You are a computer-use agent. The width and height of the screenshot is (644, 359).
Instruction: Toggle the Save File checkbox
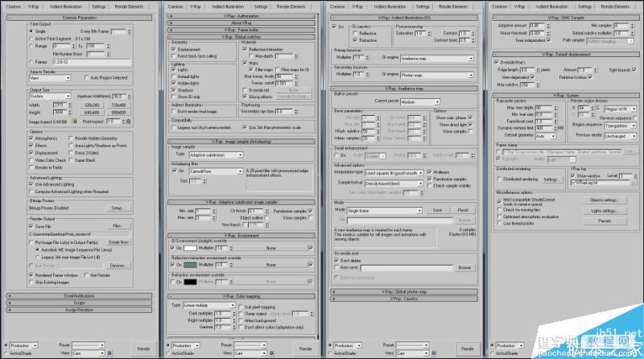(31, 226)
